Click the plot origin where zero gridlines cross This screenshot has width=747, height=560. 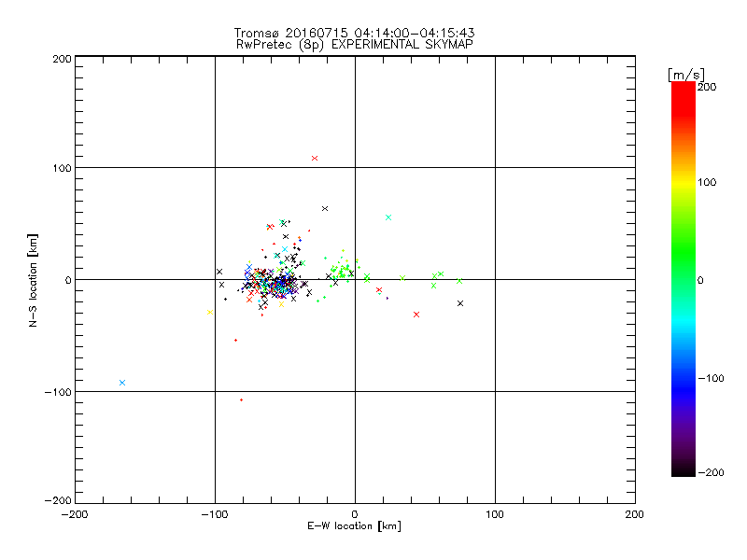click(355, 279)
